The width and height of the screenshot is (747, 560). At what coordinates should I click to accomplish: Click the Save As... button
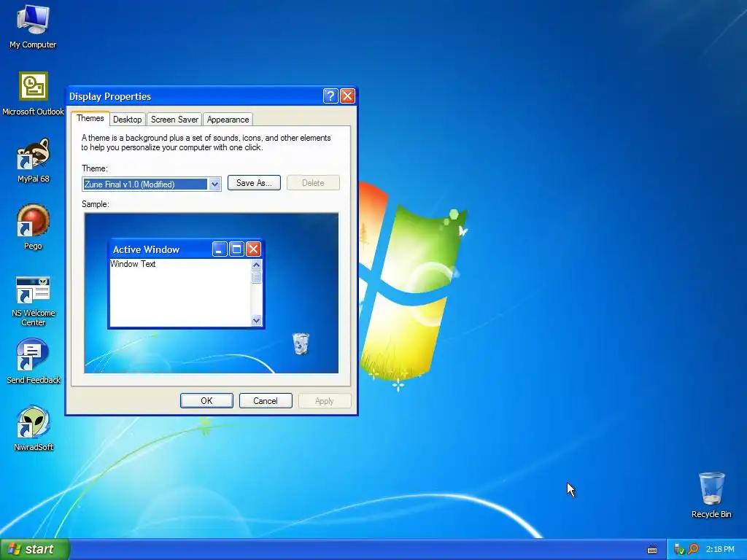pos(254,183)
